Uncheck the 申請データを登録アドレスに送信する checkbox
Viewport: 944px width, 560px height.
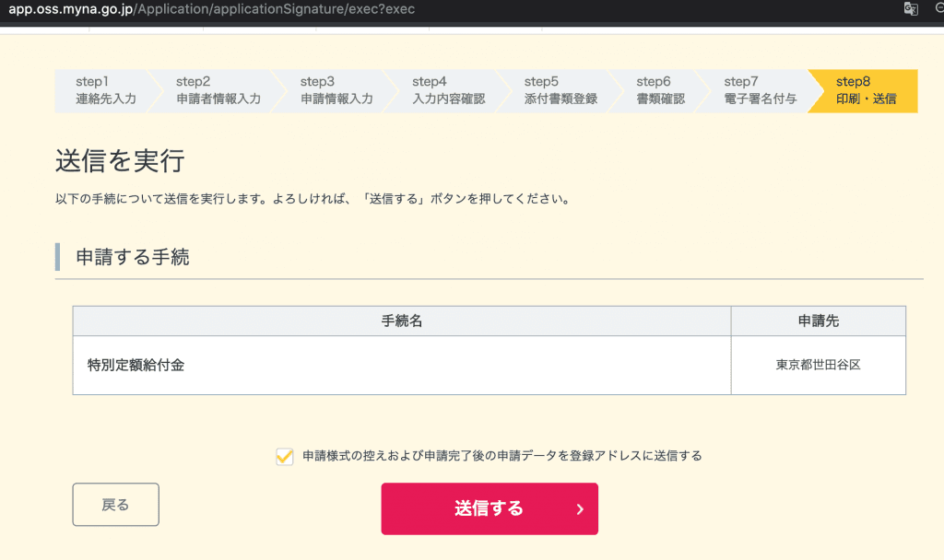coord(284,455)
